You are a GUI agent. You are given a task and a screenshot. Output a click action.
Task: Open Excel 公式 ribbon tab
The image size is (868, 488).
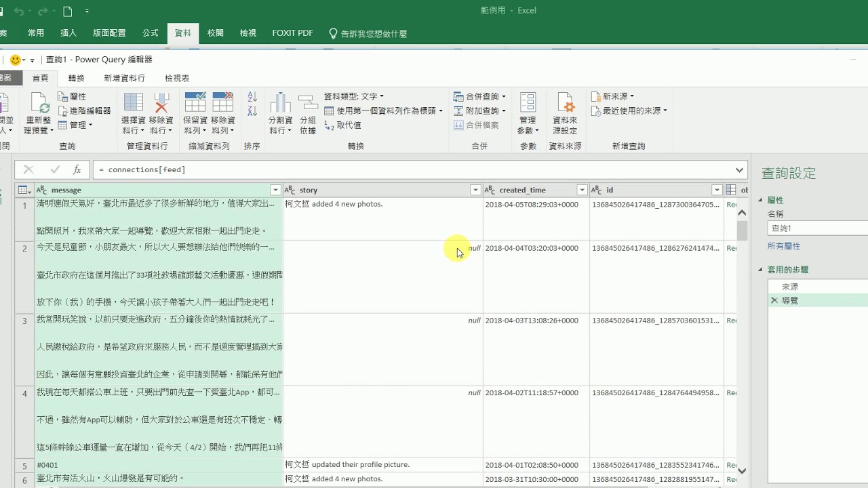click(x=151, y=33)
